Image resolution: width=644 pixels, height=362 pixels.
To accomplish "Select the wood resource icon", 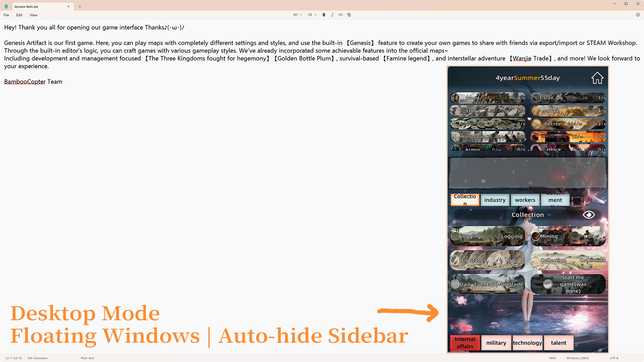I will coord(456,98).
